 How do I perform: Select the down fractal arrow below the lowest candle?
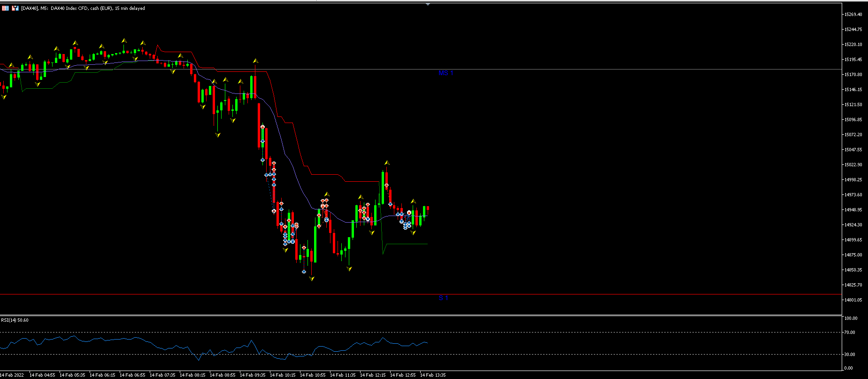[312, 278]
